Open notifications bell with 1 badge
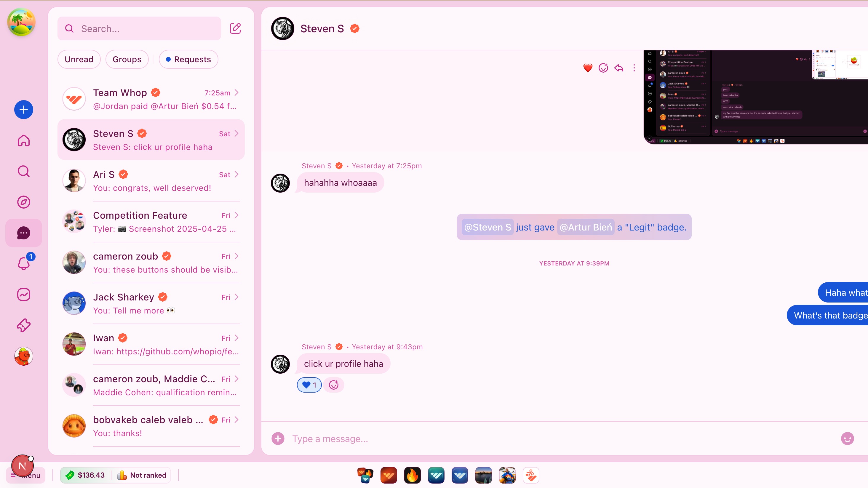Image resolution: width=868 pixels, height=488 pixels. (24, 263)
